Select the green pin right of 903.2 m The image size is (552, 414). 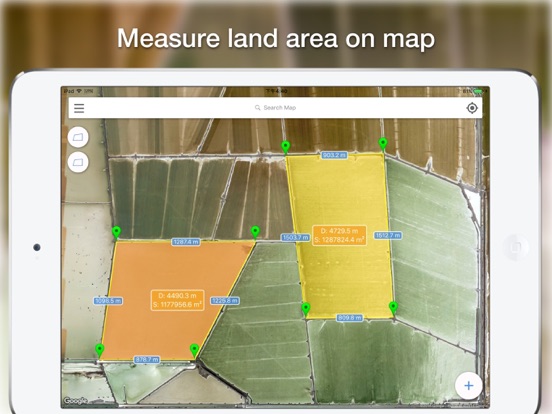coord(383,144)
